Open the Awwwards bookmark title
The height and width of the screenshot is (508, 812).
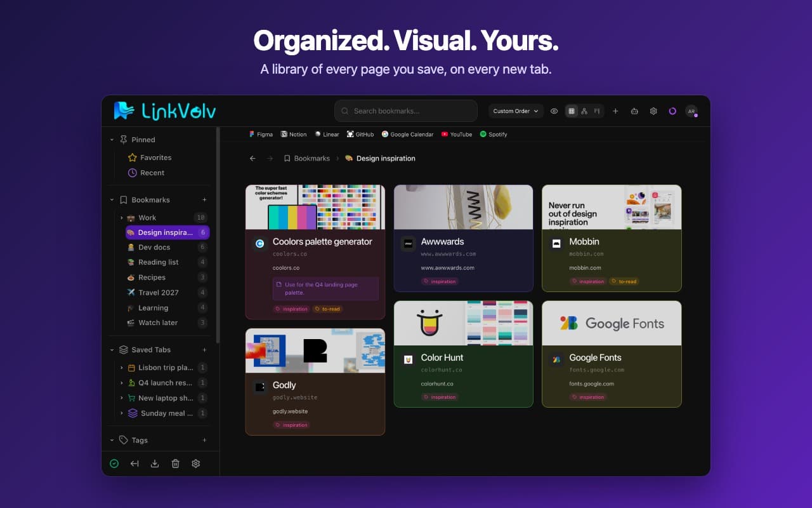pos(442,242)
